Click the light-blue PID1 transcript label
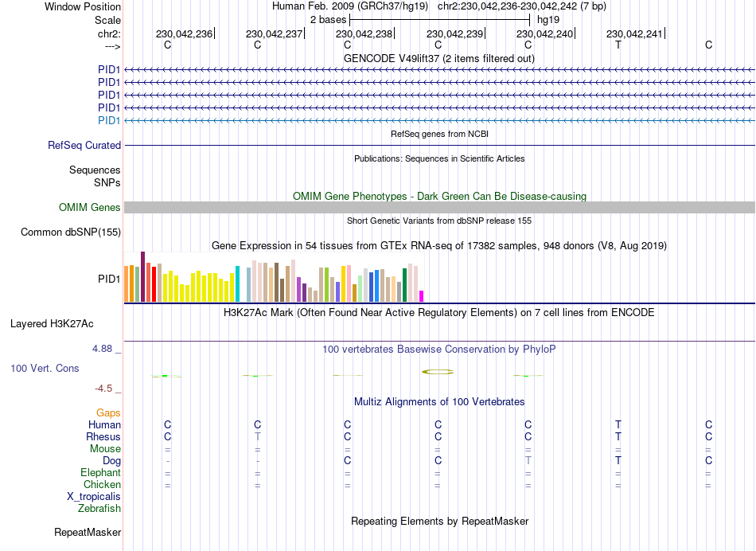 point(109,120)
